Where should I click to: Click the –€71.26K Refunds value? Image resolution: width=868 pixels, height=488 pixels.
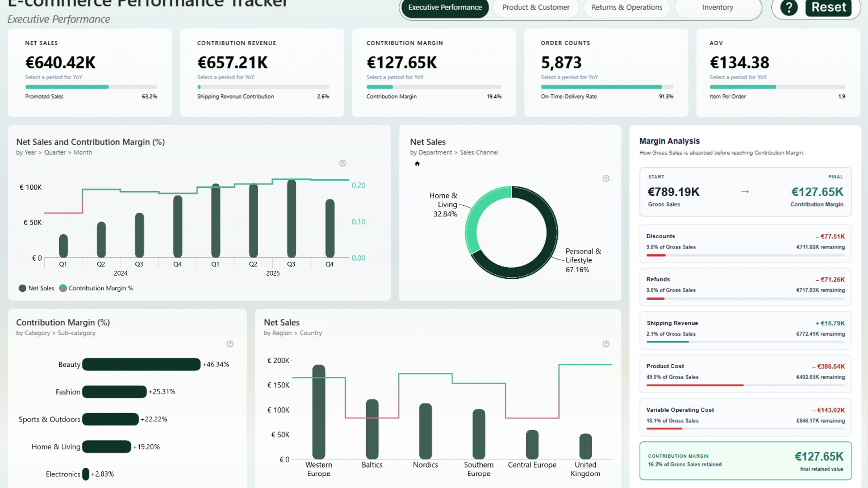[x=830, y=280]
